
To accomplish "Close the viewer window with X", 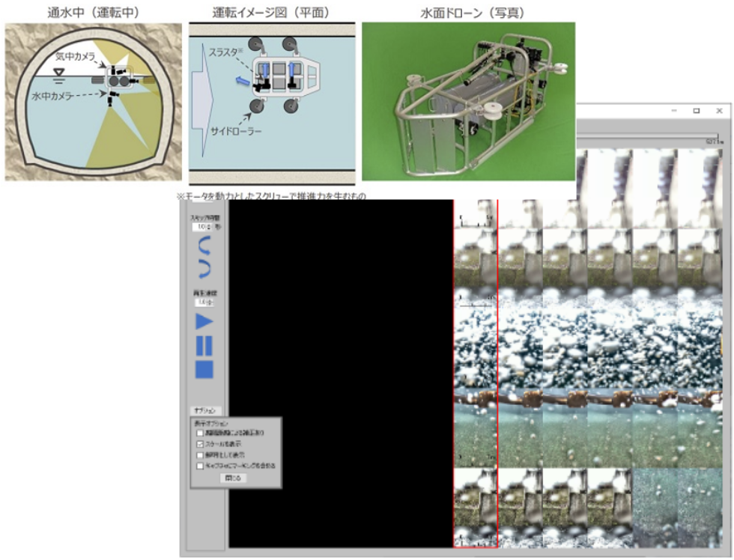I will (720, 111).
